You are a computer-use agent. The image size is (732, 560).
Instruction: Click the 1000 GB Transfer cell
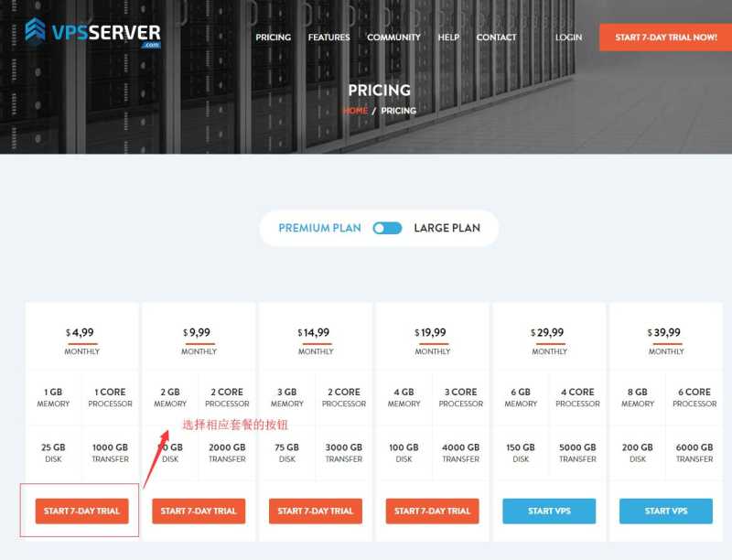click(x=110, y=453)
